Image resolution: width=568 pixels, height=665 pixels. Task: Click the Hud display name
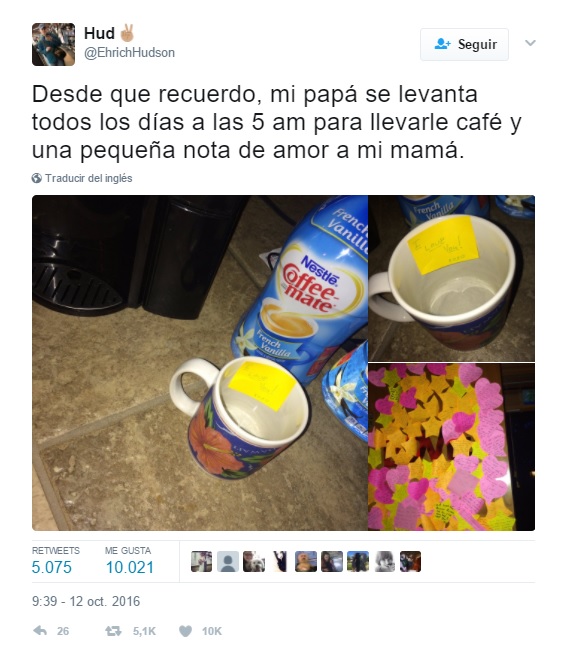99,33
